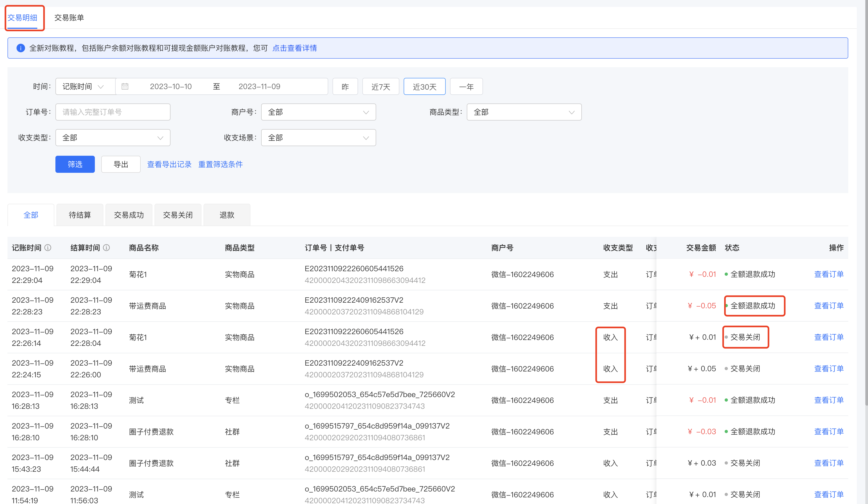The image size is (868, 504).
Task: Click 查看订单 for 22:24:15 带运费商品 row
Action: point(829,369)
